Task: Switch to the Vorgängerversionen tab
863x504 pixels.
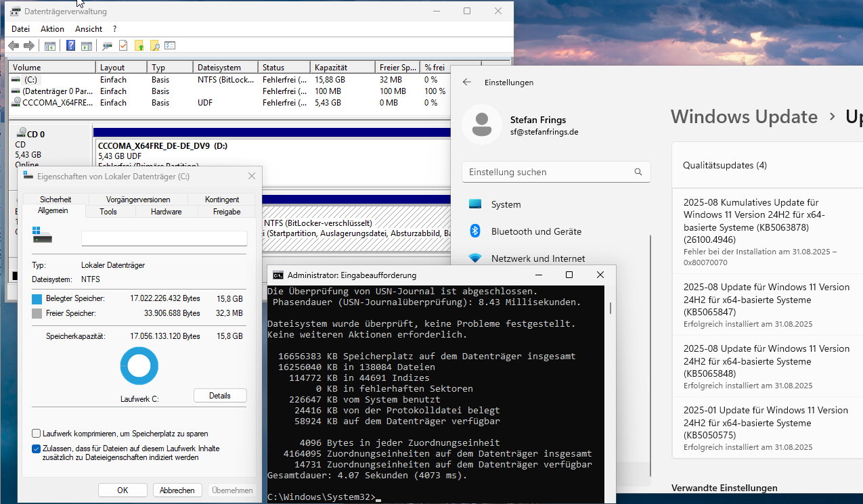Action: pyautogui.click(x=138, y=200)
